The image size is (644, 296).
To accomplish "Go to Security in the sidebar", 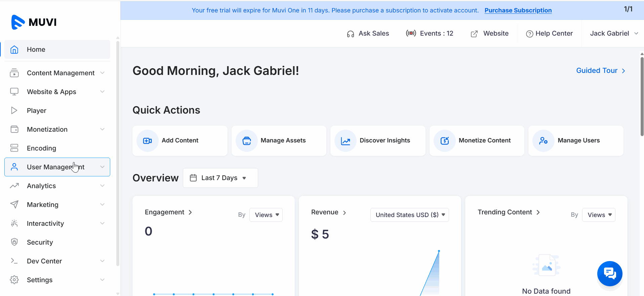I will pos(40,242).
